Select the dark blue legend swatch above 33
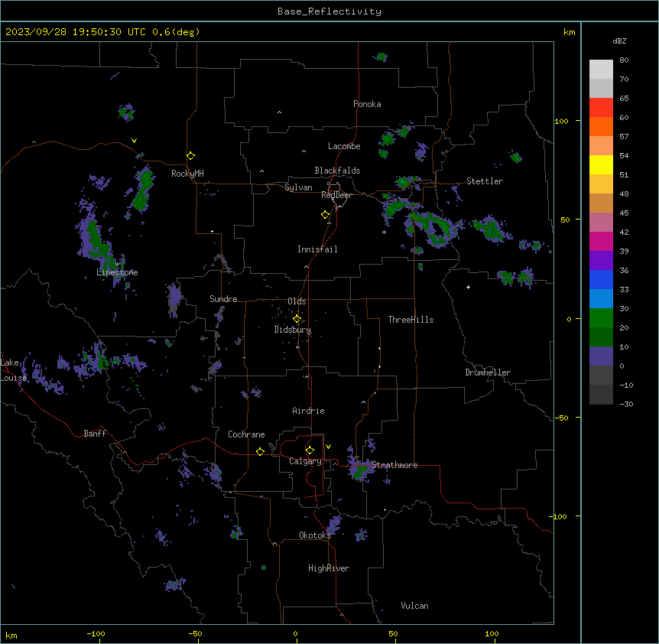The height and width of the screenshot is (644, 659). click(601, 279)
